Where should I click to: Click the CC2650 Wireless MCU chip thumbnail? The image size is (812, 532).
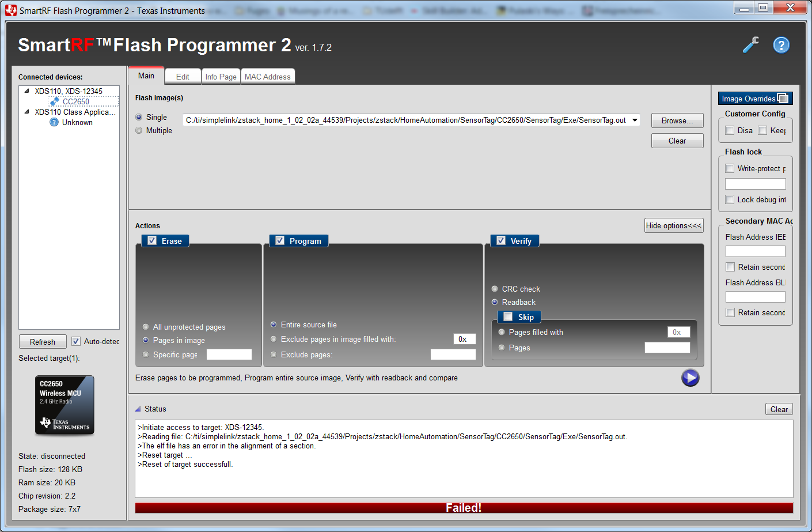pos(64,405)
